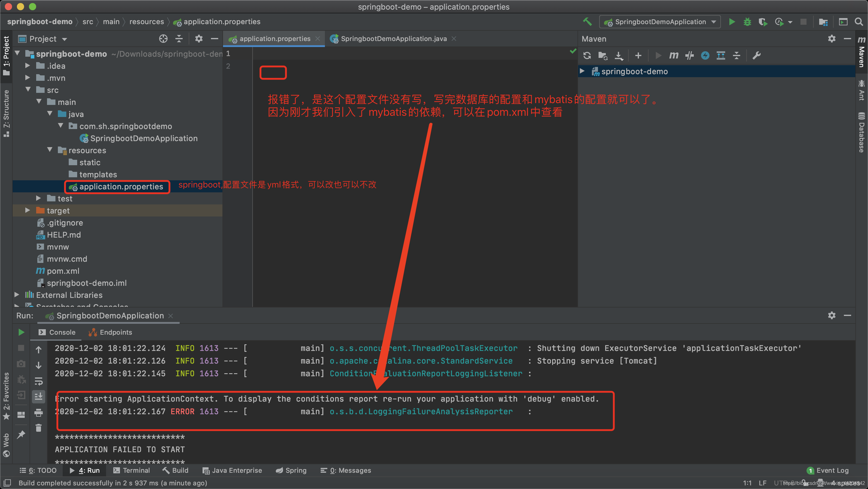This screenshot has width=868, height=489.
Task: Open Maven panel gear options
Action: tap(832, 39)
